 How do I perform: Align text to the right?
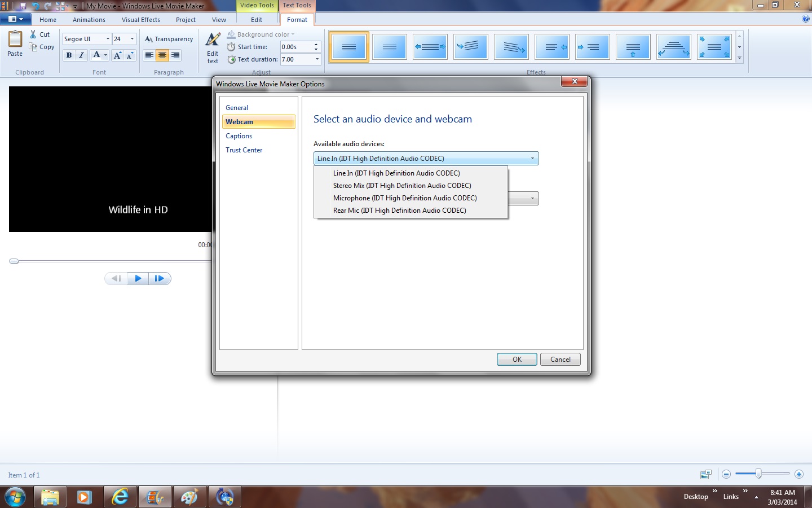175,55
